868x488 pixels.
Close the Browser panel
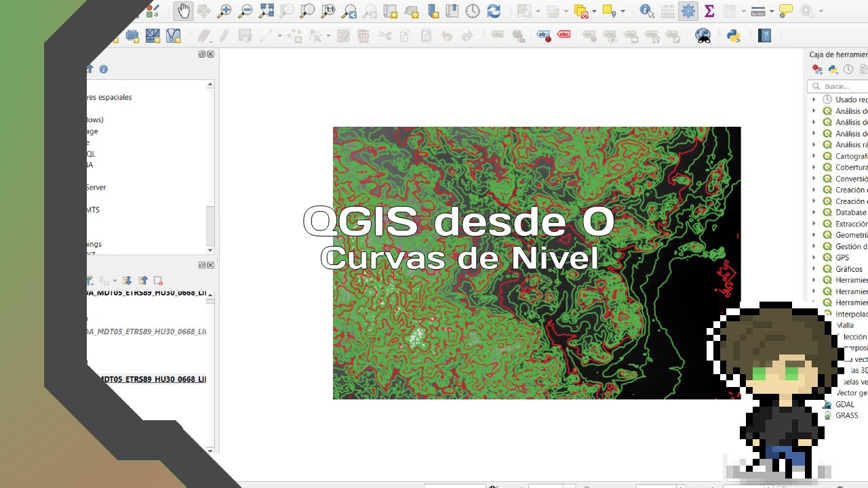tap(210, 54)
